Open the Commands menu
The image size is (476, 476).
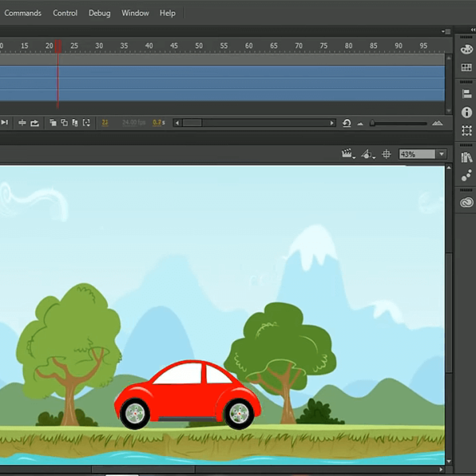23,13
